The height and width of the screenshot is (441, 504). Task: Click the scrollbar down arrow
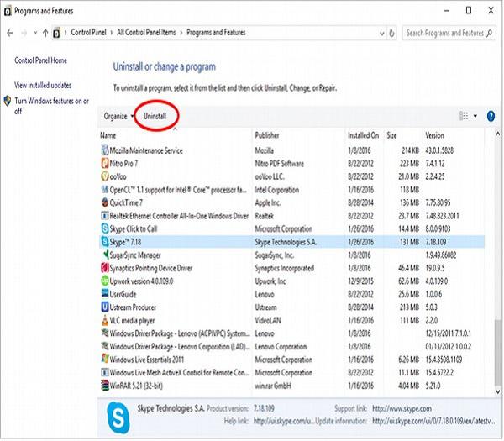(x=498, y=391)
